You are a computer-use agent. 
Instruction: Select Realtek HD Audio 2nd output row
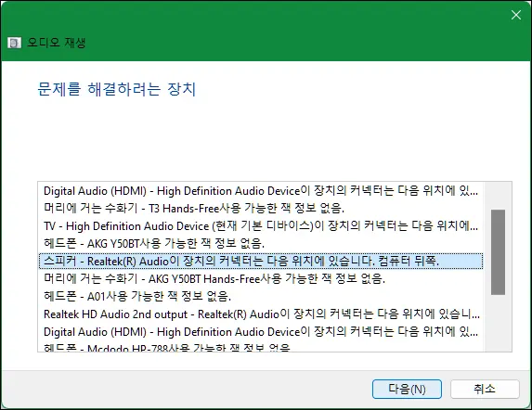click(x=261, y=314)
